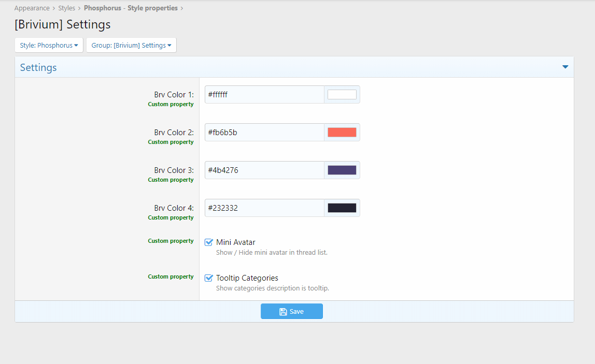Toggle the Mini Avatar checkbox
This screenshot has width=595, height=364.
coord(209,242)
